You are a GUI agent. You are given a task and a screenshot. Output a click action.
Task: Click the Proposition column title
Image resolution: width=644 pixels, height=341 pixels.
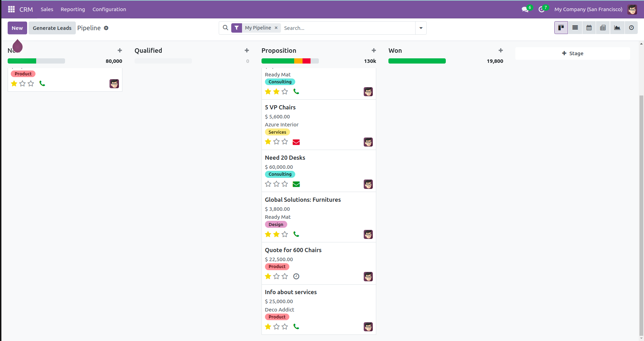tap(279, 50)
